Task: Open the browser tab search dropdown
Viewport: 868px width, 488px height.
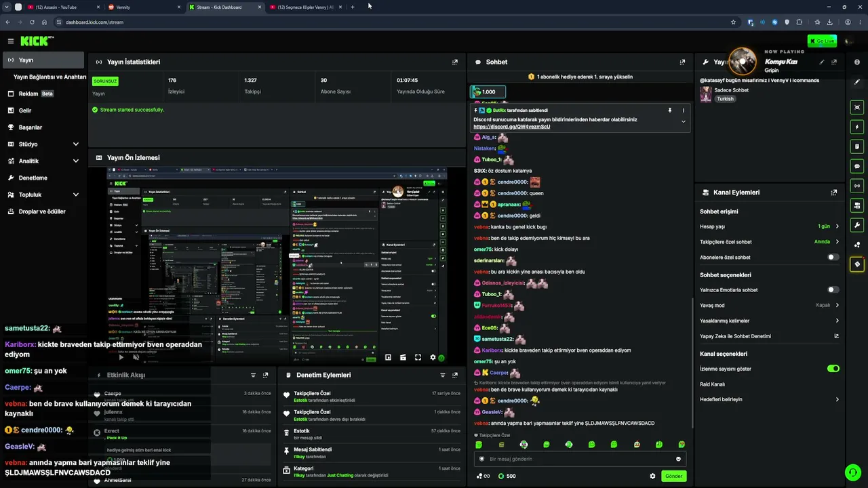Action: click(8, 7)
